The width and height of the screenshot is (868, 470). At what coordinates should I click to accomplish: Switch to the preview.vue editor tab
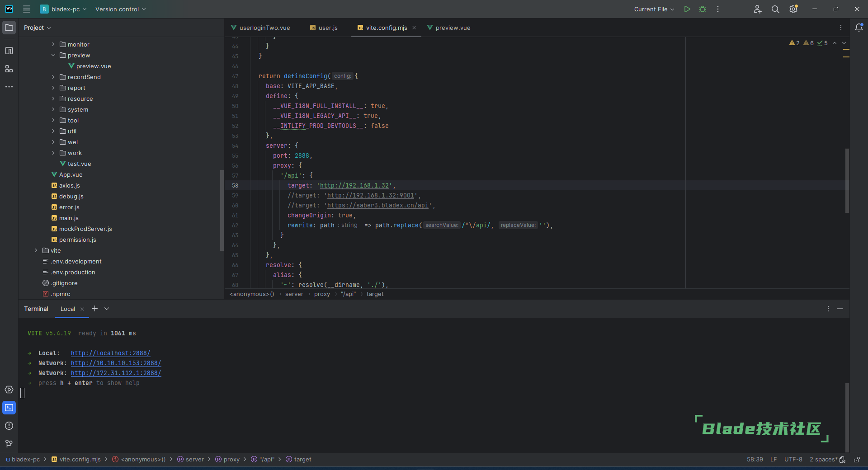448,28
